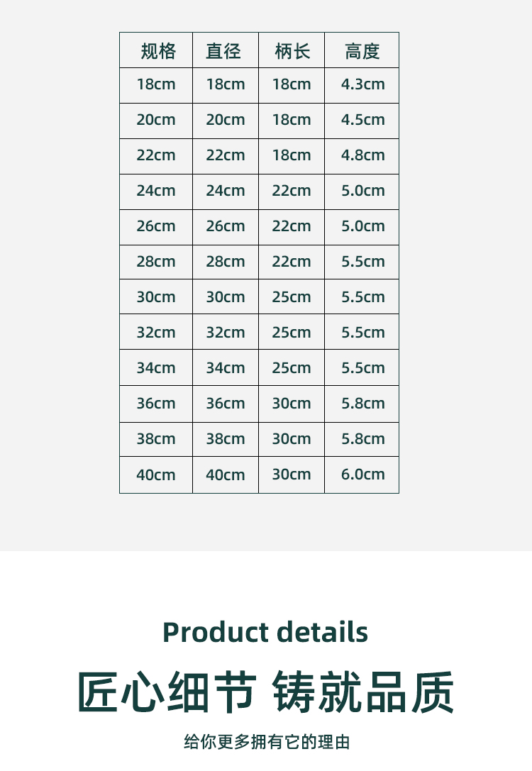Screen dimensions: 532x771
Task: Click the 4.3cm height cell
Action: (x=362, y=84)
